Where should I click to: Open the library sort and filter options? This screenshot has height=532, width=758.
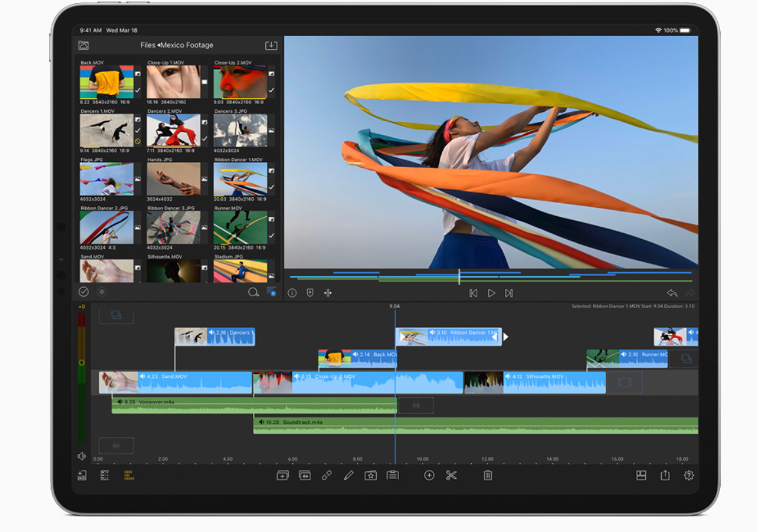271,292
